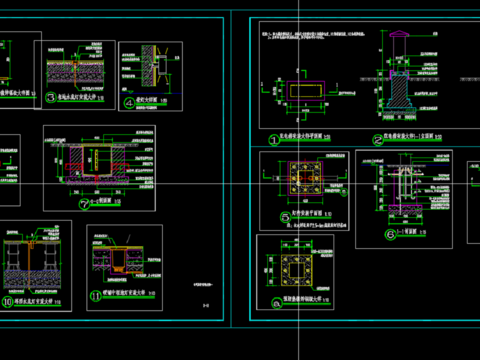Select the circled number 1 plan marker
Image resolution: width=480 pixels, height=360 pixels.
[274, 140]
